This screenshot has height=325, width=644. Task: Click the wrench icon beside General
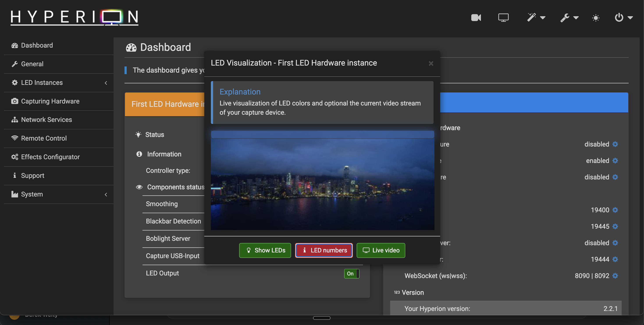[15, 64]
